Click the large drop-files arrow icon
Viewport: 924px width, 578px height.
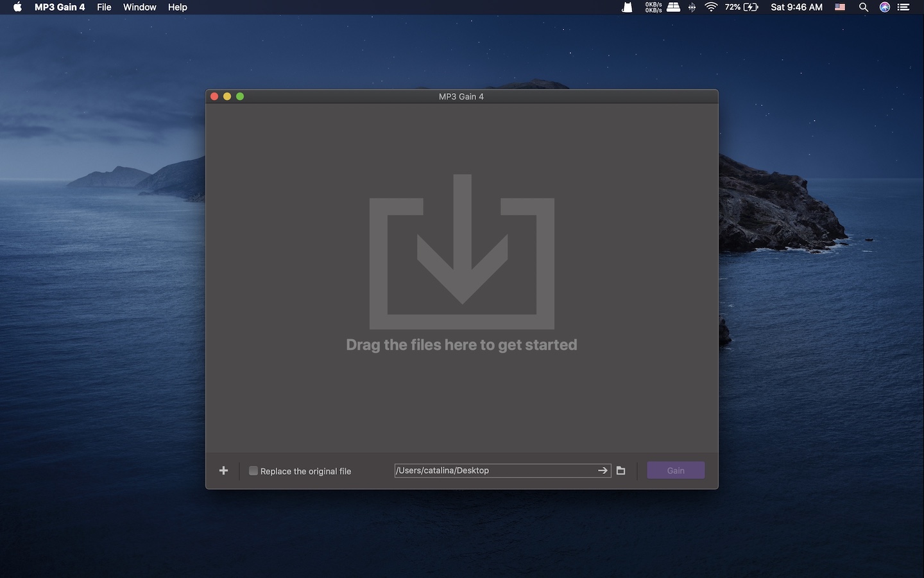pos(462,252)
